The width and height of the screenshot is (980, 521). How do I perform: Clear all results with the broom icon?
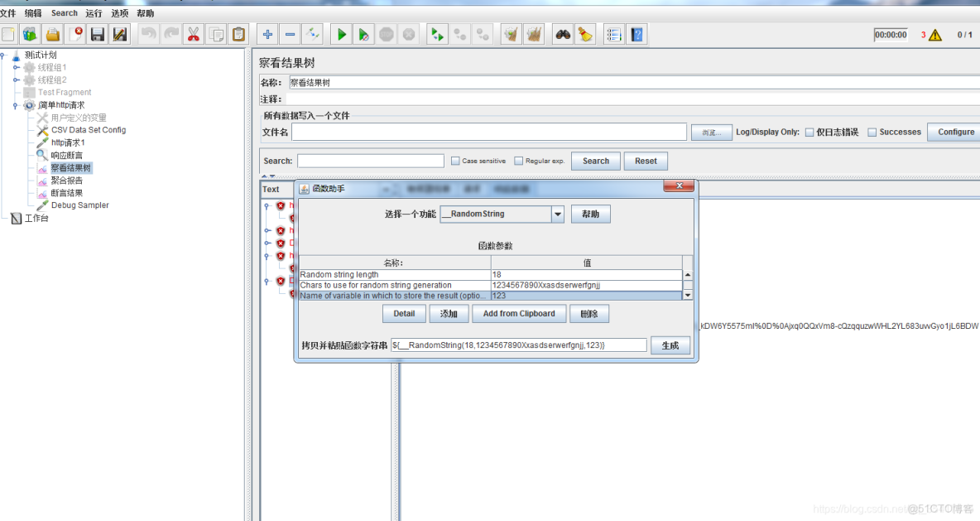click(x=534, y=33)
